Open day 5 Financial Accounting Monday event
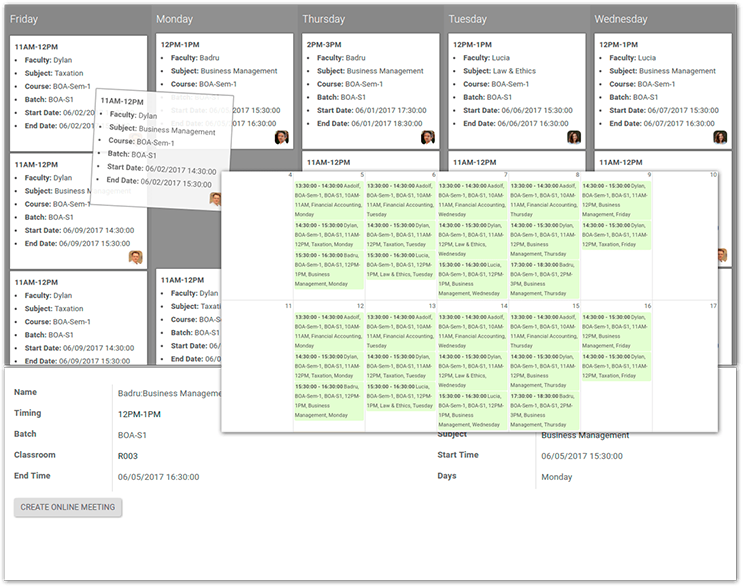 pos(328,200)
